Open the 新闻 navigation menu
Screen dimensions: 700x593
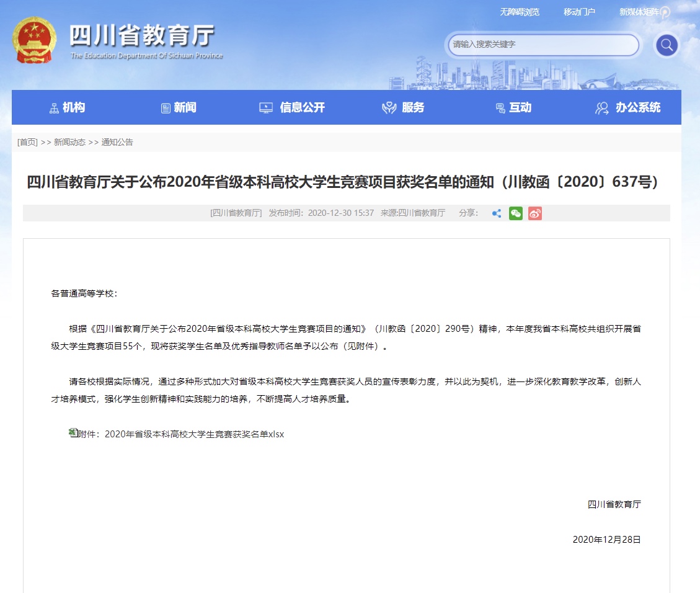179,108
